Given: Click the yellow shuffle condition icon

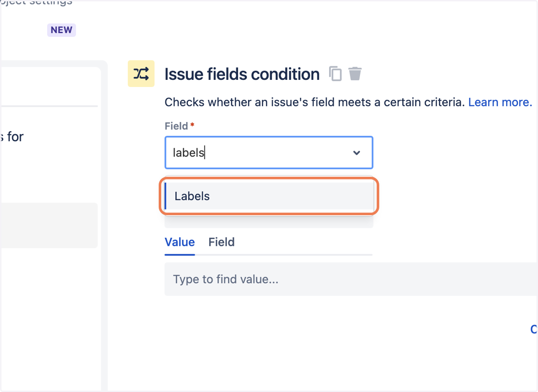Looking at the screenshot, I should coord(141,74).
